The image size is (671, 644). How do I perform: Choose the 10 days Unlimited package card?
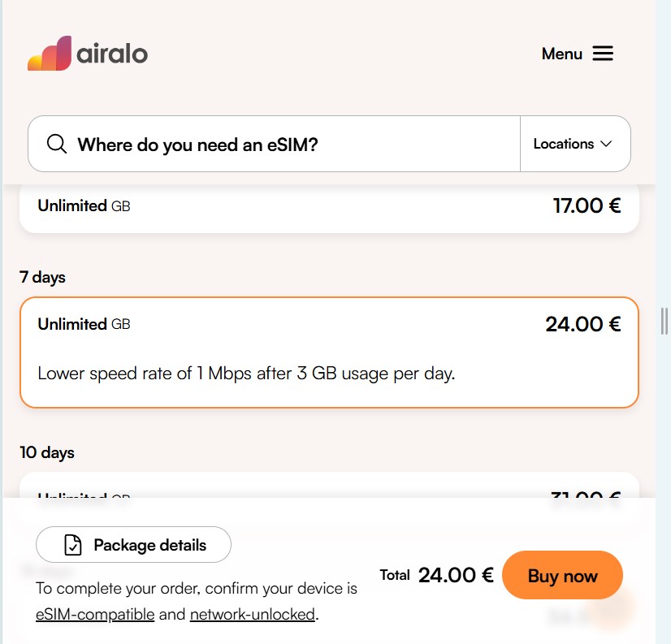pyautogui.click(x=329, y=487)
